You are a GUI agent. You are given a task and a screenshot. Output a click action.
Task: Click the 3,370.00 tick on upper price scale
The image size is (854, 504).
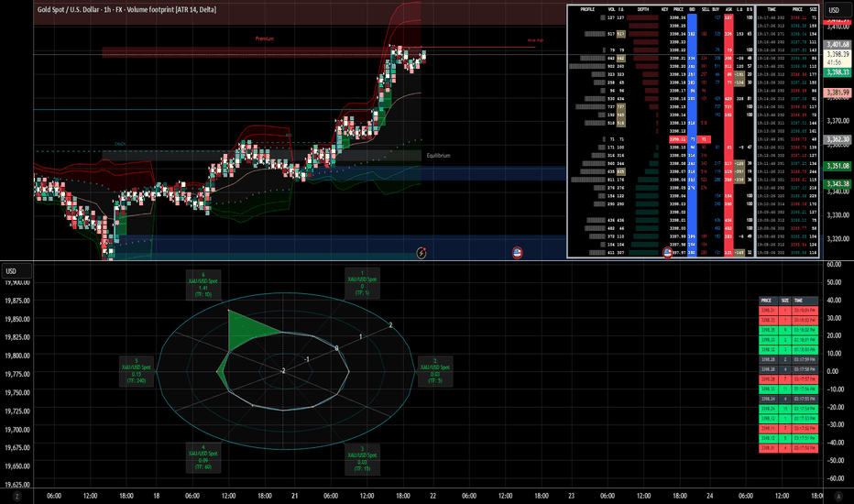[838, 121]
